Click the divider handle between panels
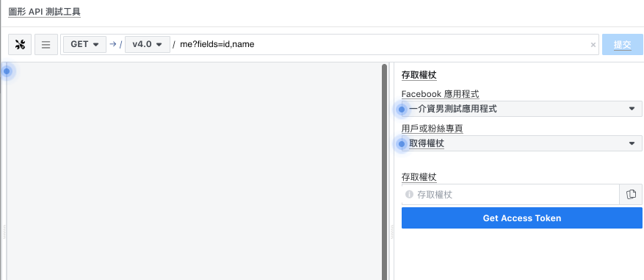 coord(391,232)
